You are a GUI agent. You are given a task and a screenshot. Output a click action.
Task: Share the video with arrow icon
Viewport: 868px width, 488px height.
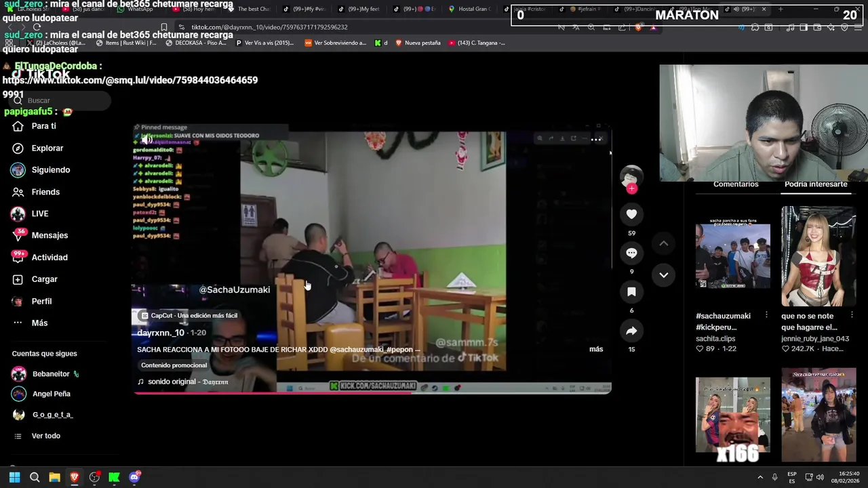click(x=631, y=331)
